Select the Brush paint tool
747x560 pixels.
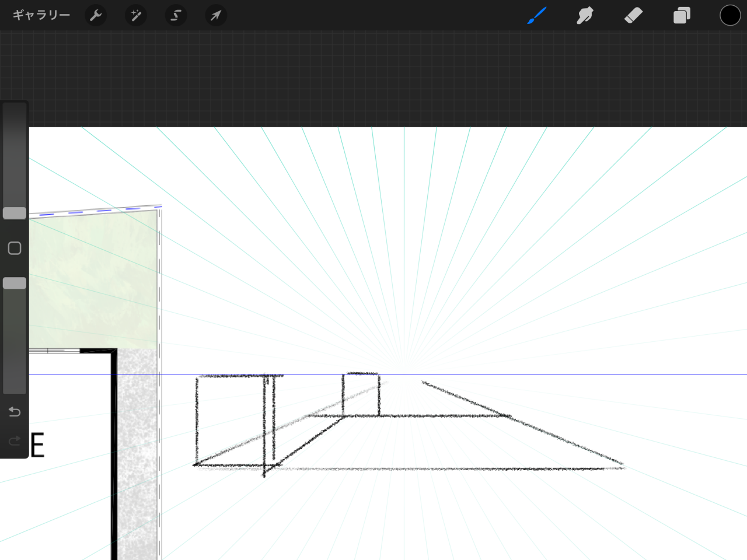(x=536, y=16)
